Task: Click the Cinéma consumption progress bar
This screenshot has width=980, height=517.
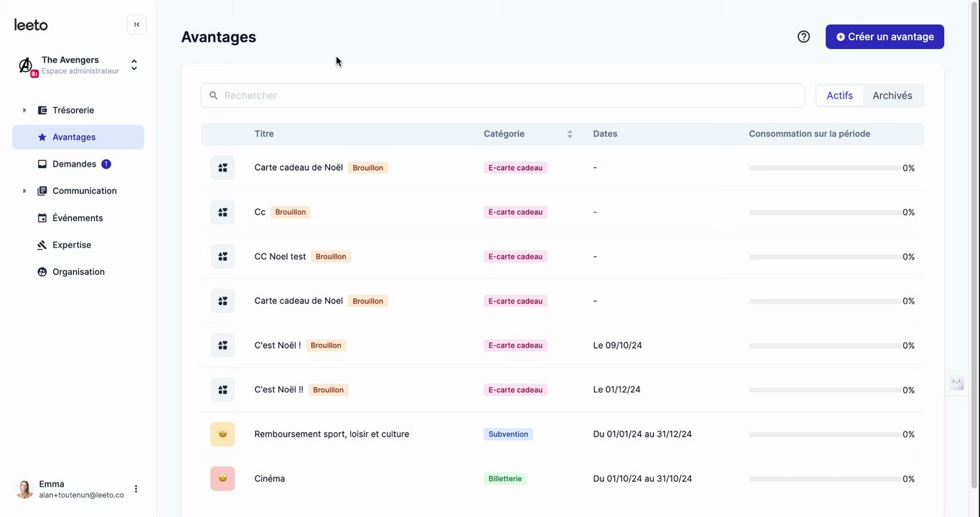Action: click(824, 479)
